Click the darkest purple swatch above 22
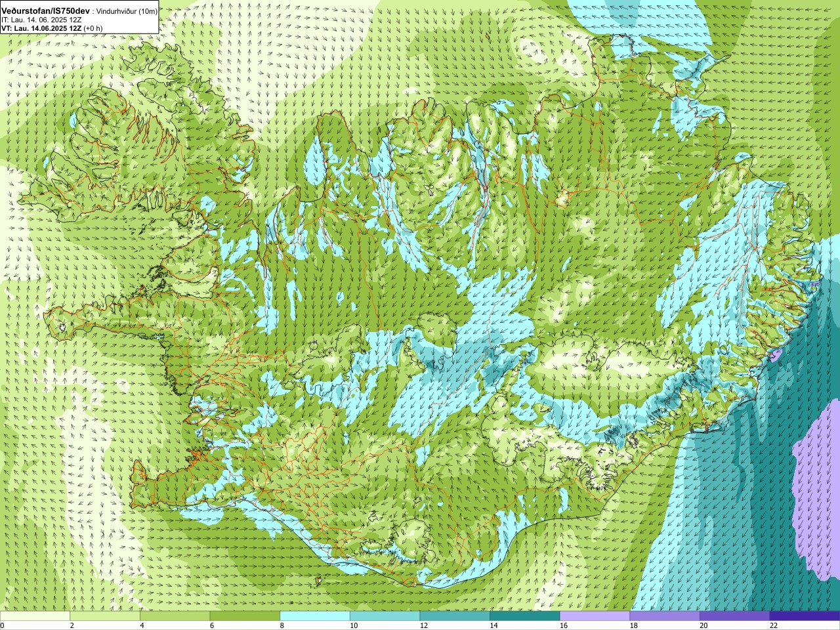This screenshot has width=840, height=630. click(805, 616)
